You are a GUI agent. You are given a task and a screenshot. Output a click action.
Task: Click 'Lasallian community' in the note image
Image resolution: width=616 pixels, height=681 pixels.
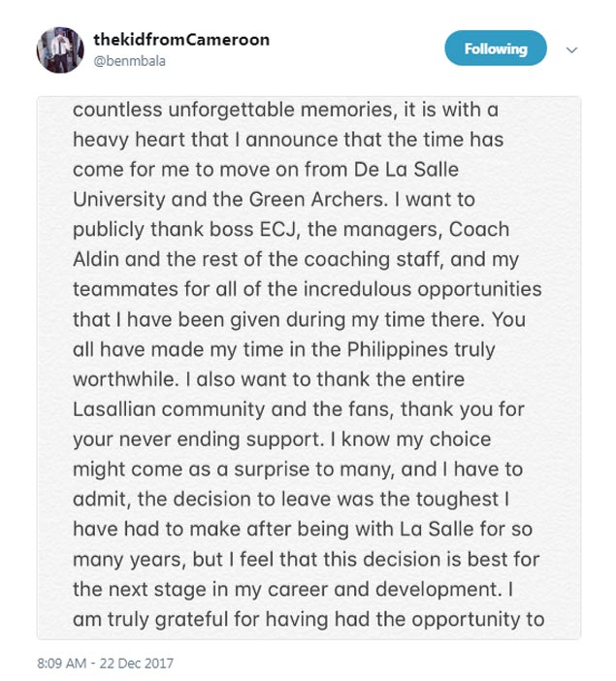pos(169,409)
